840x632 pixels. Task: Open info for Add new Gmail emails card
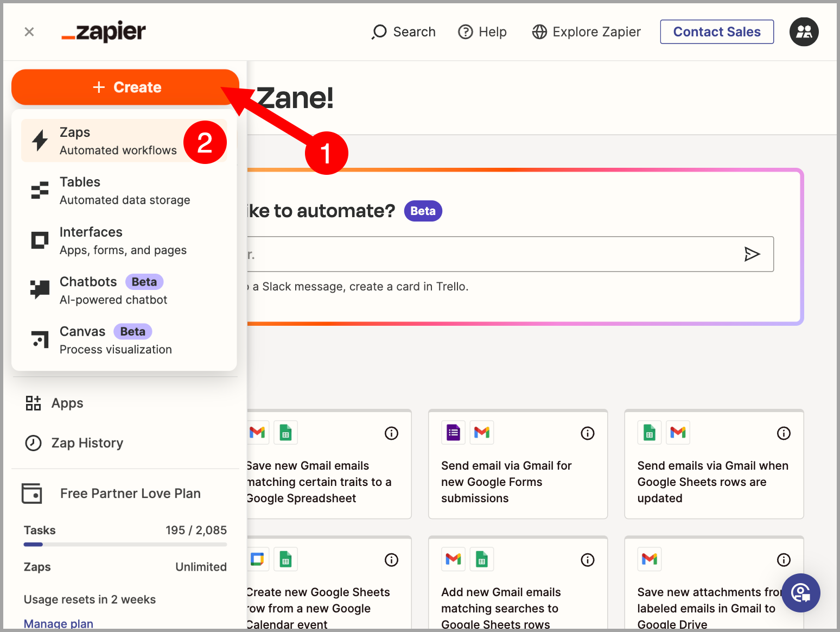point(588,560)
